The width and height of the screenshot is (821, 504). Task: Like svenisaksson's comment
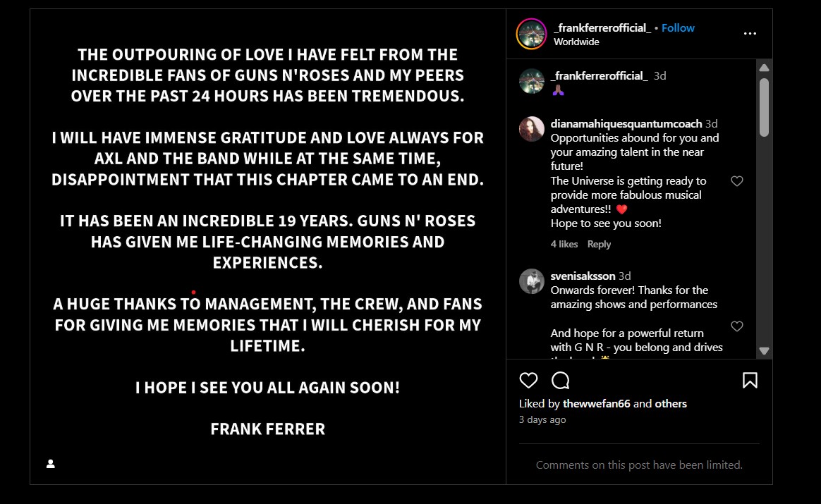coord(737,326)
